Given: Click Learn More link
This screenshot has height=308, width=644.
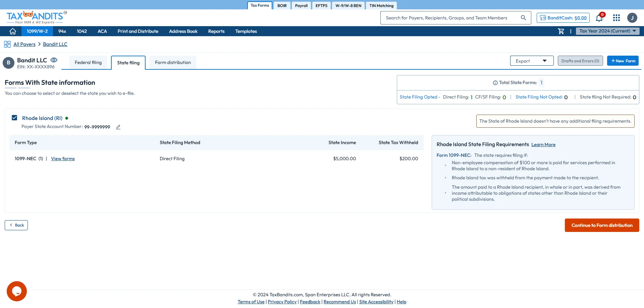Looking at the screenshot, I should coord(543,144).
